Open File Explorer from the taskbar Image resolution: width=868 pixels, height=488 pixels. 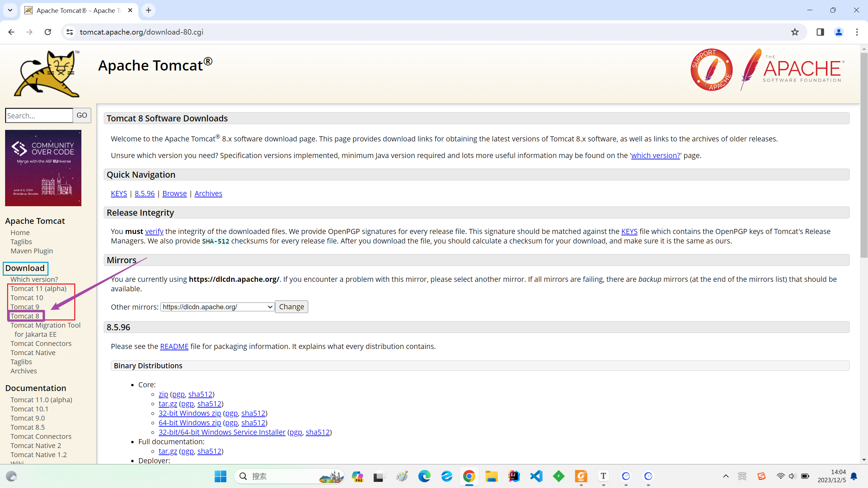pyautogui.click(x=491, y=476)
